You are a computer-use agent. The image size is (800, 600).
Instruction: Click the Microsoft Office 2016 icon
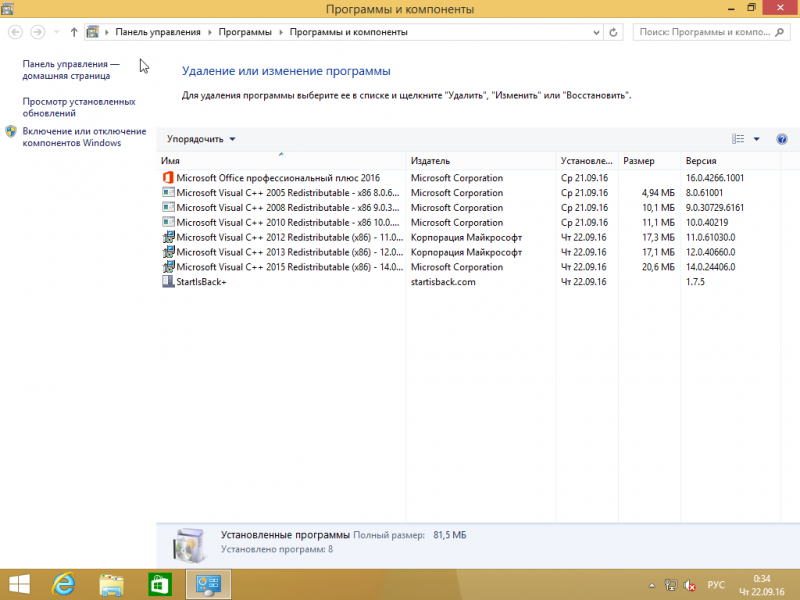168,178
